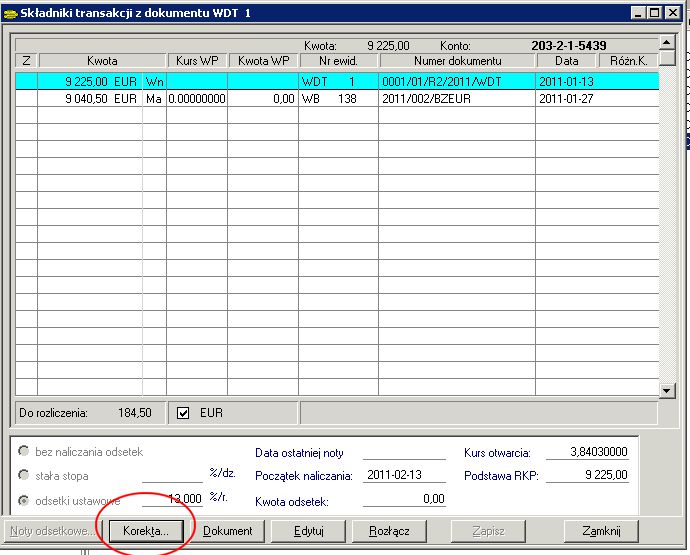Click the Numer dokumentu column header

pyautogui.click(x=456, y=61)
